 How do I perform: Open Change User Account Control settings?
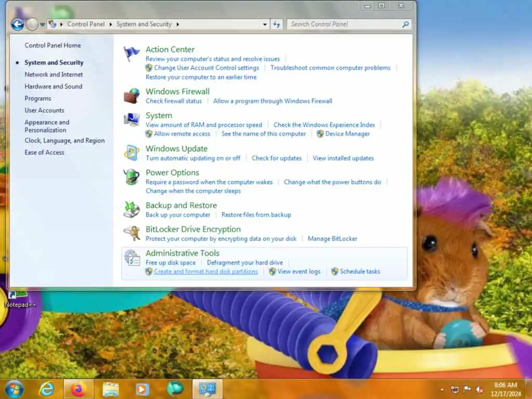[206, 68]
